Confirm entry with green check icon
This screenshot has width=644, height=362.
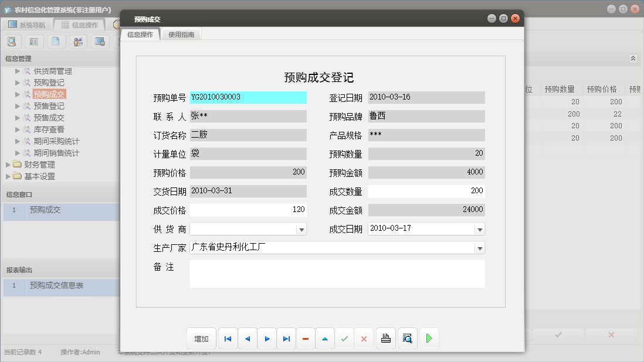344,338
